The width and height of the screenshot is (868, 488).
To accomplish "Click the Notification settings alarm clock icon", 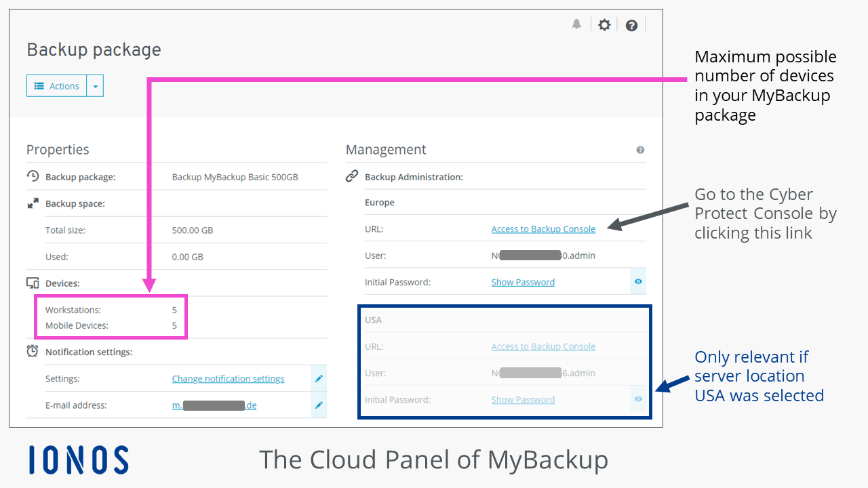I will [33, 351].
